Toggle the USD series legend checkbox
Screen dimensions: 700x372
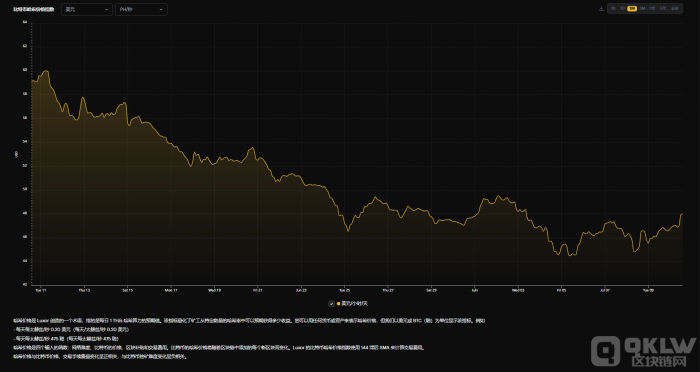pyautogui.click(x=331, y=304)
